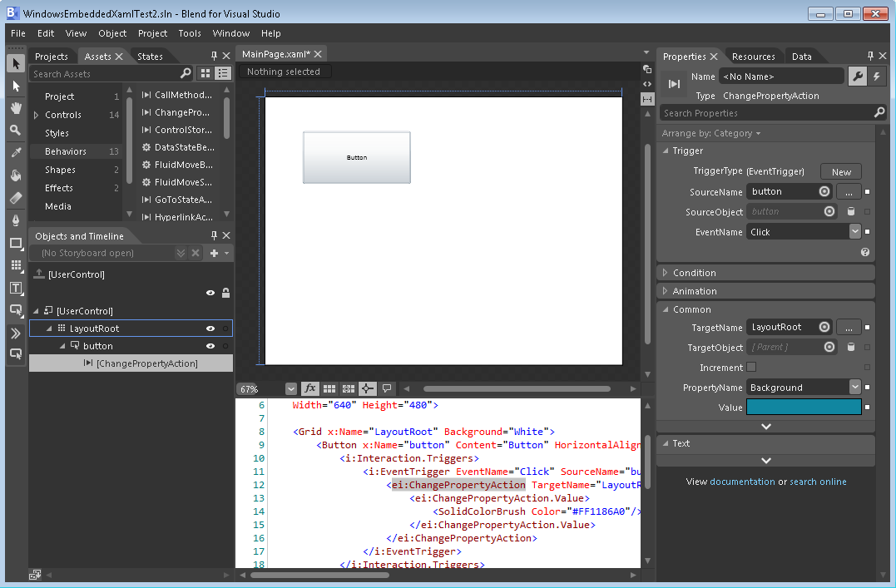Open the Assets chevron in toolbar
This screenshot has width=896, height=588.
16,334
